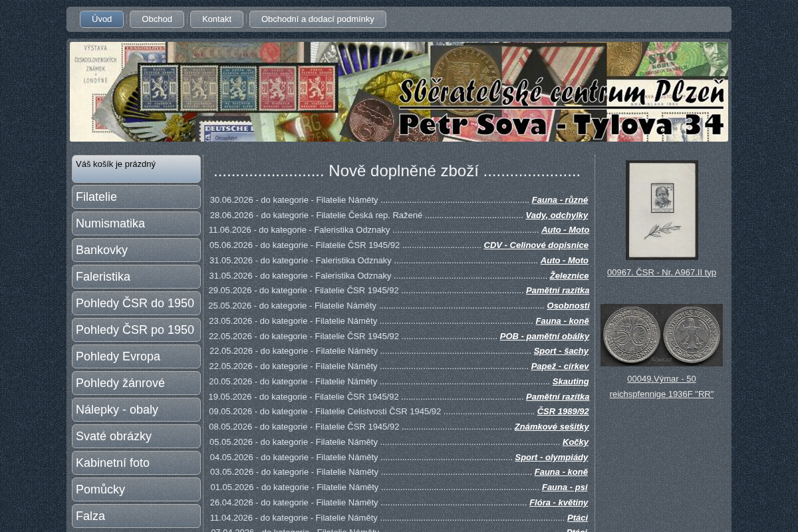Open the Svaté obrázky category
Image resolution: width=798 pixels, height=532 pixels.
(x=136, y=436)
